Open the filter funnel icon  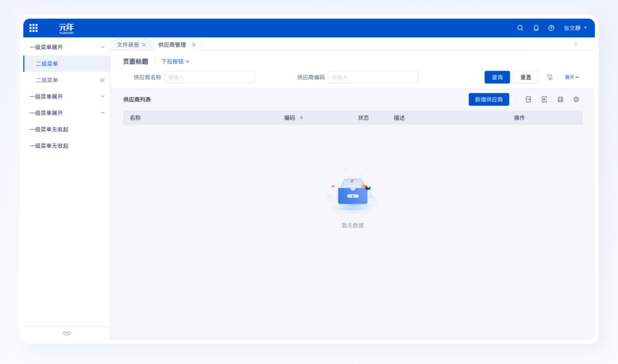[549, 77]
